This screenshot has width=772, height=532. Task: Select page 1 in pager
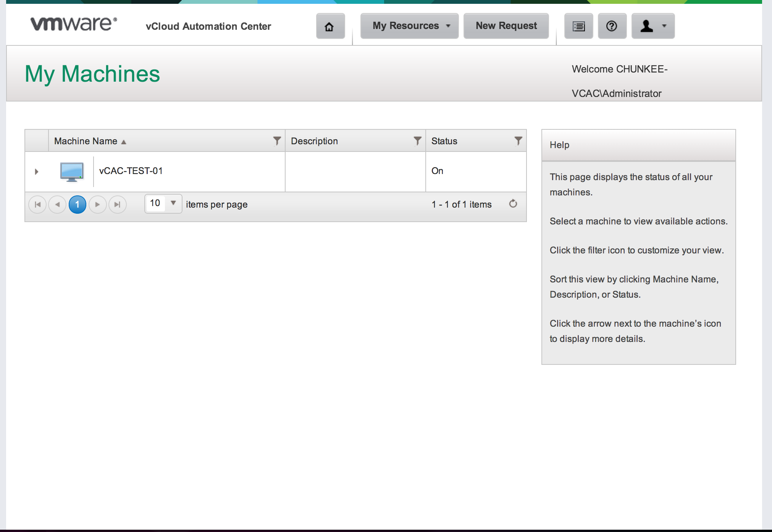(x=77, y=205)
